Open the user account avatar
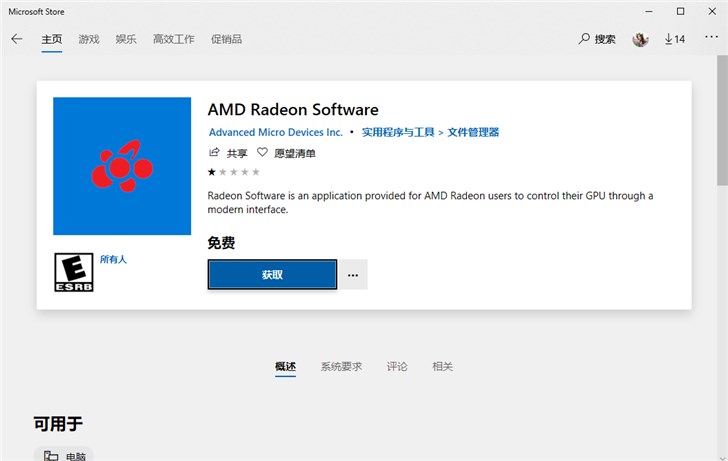Image resolution: width=728 pixels, height=461 pixels. 640,39
